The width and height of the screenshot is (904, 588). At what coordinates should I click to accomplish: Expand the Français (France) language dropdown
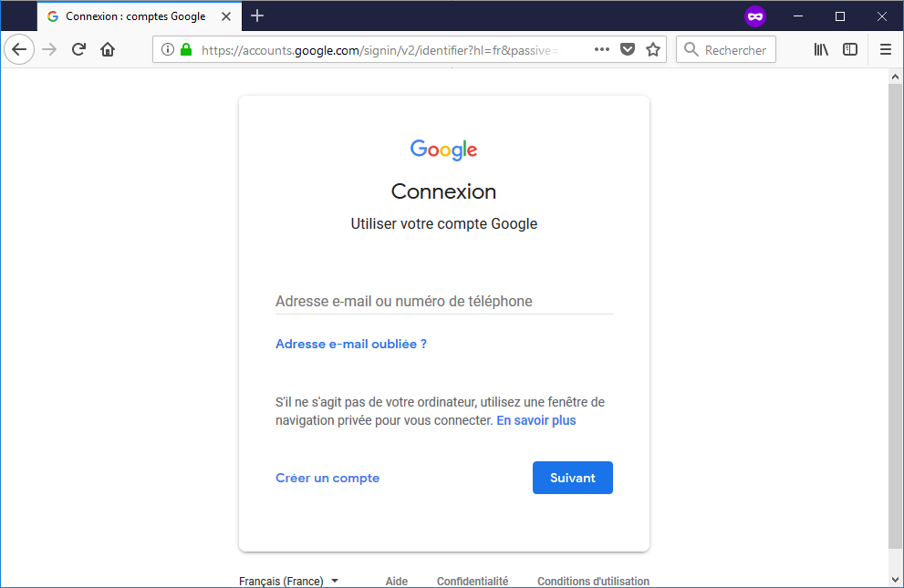click(288, 581)
